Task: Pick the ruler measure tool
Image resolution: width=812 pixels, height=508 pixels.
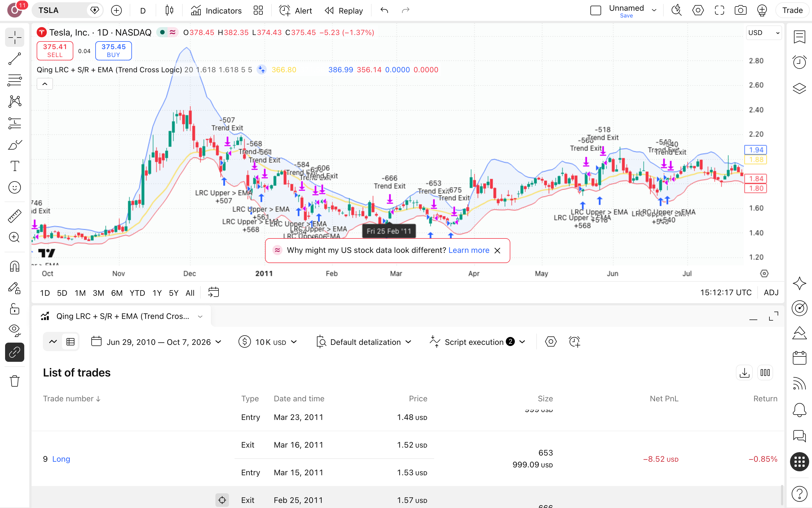Action: coord(14,216)
